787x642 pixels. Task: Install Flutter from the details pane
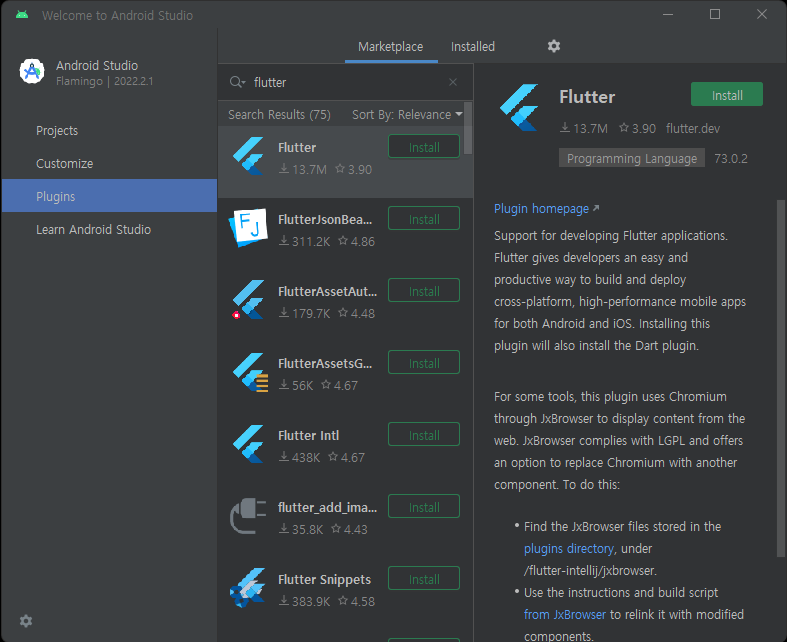pyautogui.click(x=727, y=94)
